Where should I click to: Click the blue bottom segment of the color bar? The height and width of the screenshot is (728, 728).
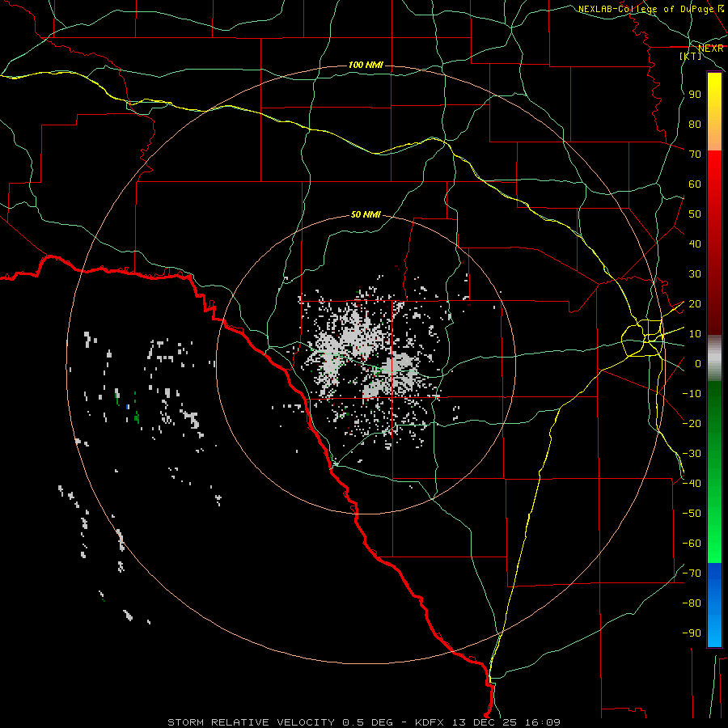point(714,605)
